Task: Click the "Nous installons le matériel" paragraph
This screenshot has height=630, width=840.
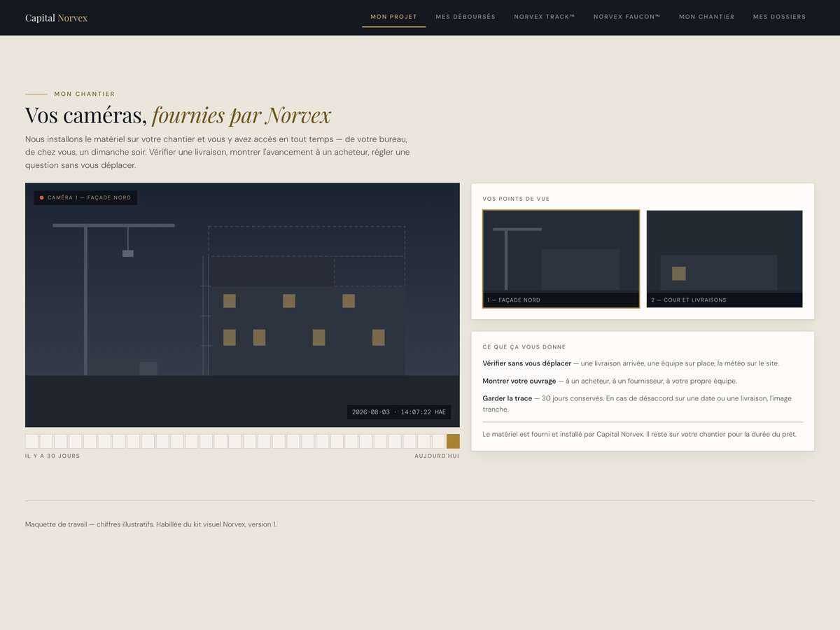Action: tap(218, 153)
